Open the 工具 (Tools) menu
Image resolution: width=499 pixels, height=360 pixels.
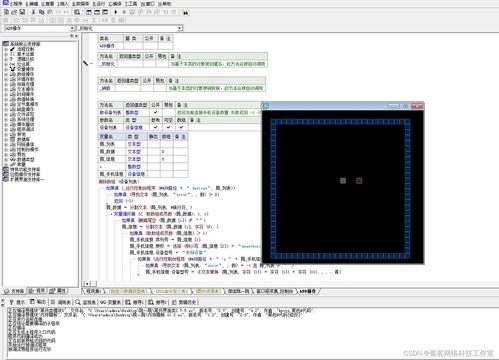coord(131,4)
